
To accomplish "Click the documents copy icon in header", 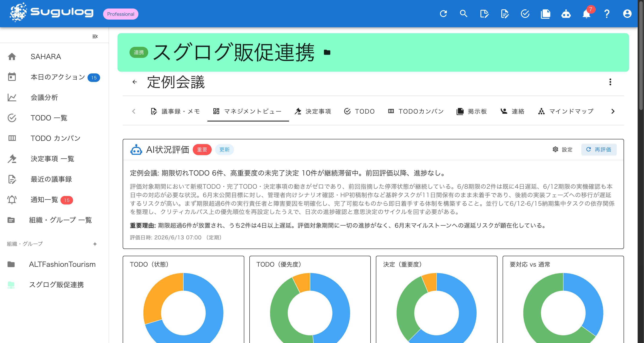I will [x=545, y=14].
